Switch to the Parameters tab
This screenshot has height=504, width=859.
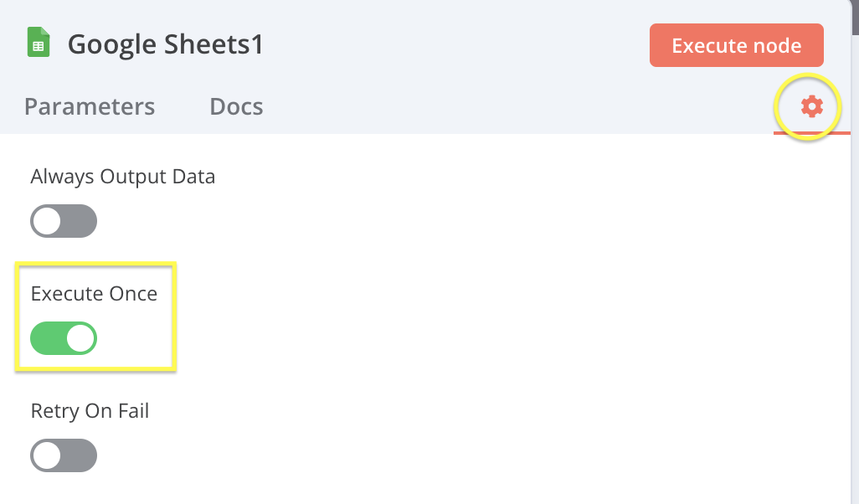(90, 106)
